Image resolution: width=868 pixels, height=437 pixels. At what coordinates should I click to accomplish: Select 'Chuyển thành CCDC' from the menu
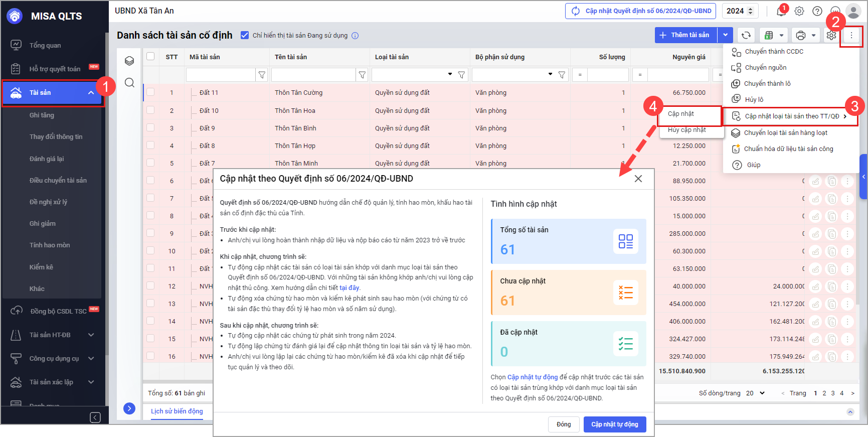774,51
